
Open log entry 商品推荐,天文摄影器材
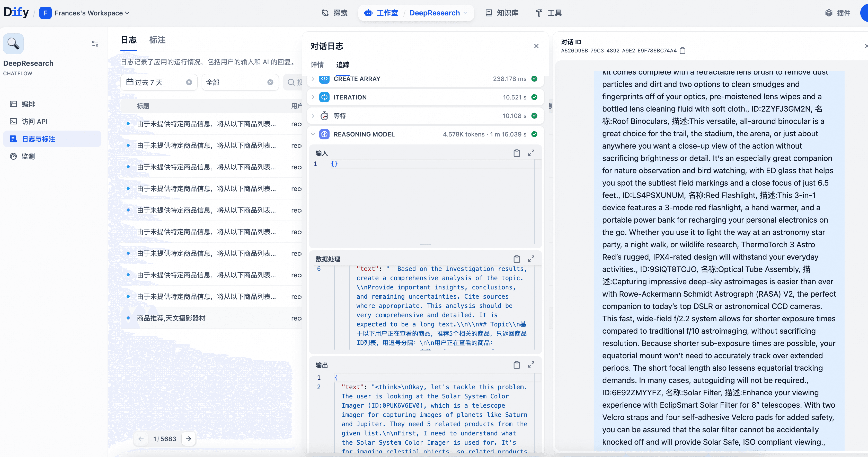[171, 318]
